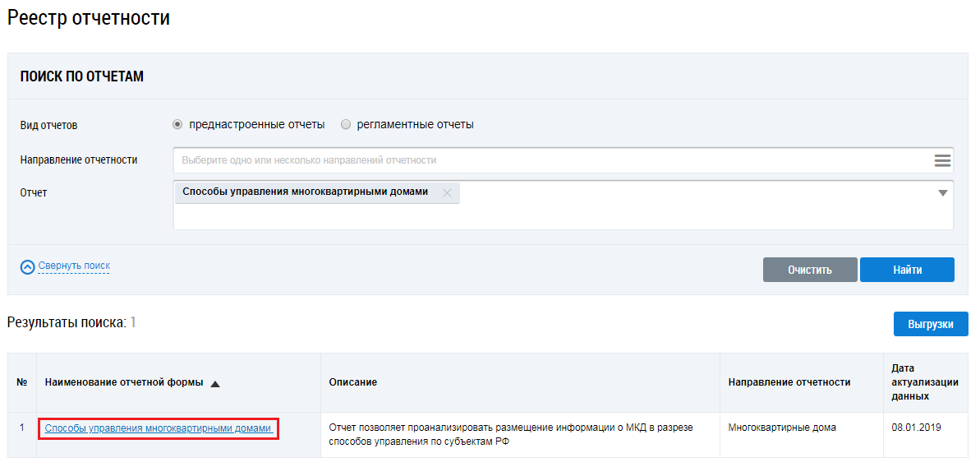
Task: Click the Выгрузки button
Action: [930, 324]
